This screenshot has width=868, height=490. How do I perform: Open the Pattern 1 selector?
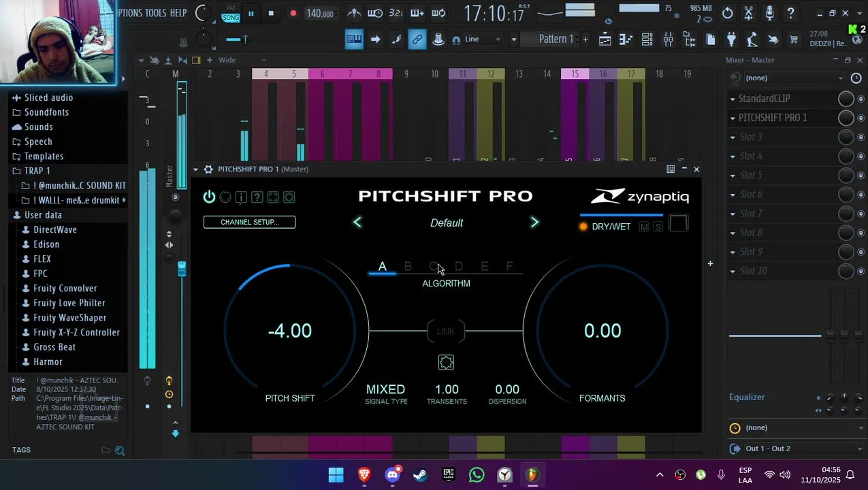pyautogui.click(x=556, y=39)
